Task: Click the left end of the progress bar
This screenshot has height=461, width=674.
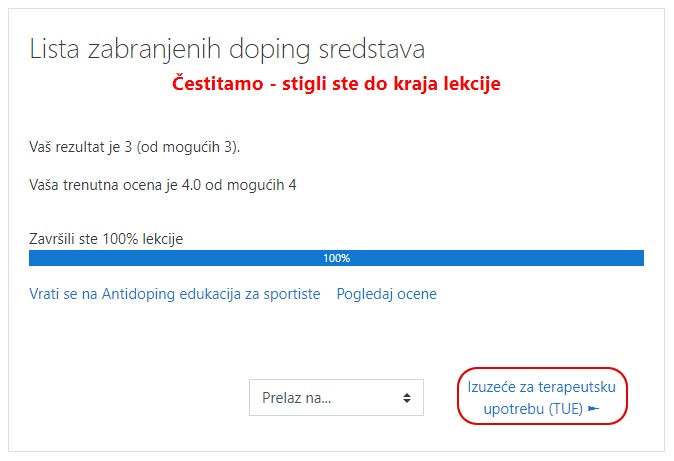Action: 36,258
